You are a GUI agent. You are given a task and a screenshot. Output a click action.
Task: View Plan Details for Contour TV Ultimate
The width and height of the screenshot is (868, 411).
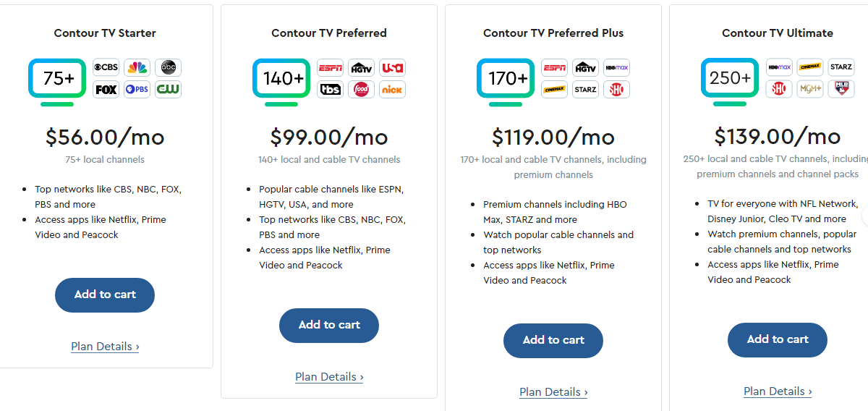[778, 391]
